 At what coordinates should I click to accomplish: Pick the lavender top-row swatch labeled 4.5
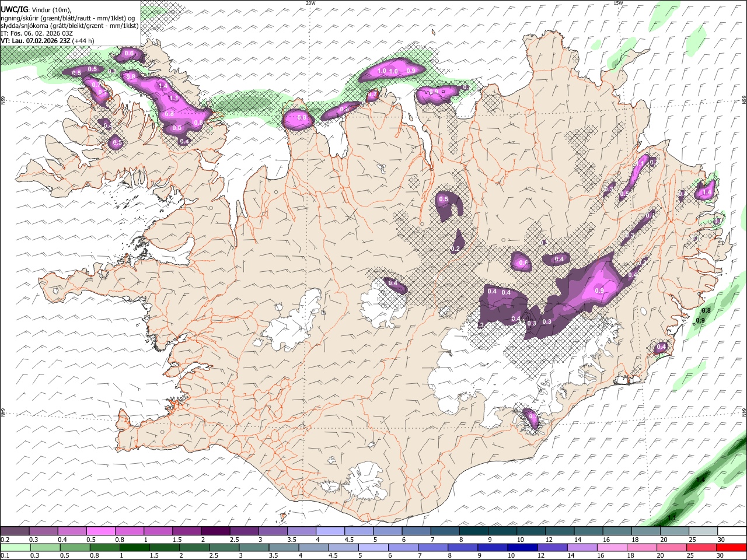coord(358,531)
